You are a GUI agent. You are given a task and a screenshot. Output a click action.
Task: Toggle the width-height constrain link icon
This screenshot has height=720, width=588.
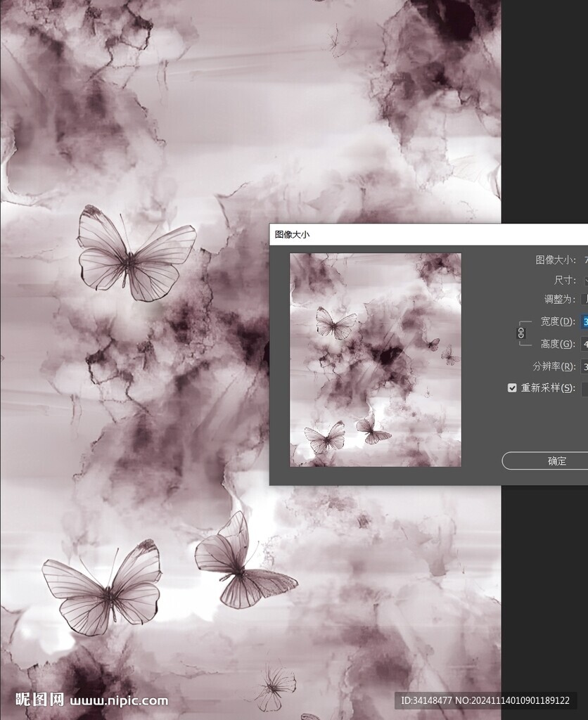521,333
